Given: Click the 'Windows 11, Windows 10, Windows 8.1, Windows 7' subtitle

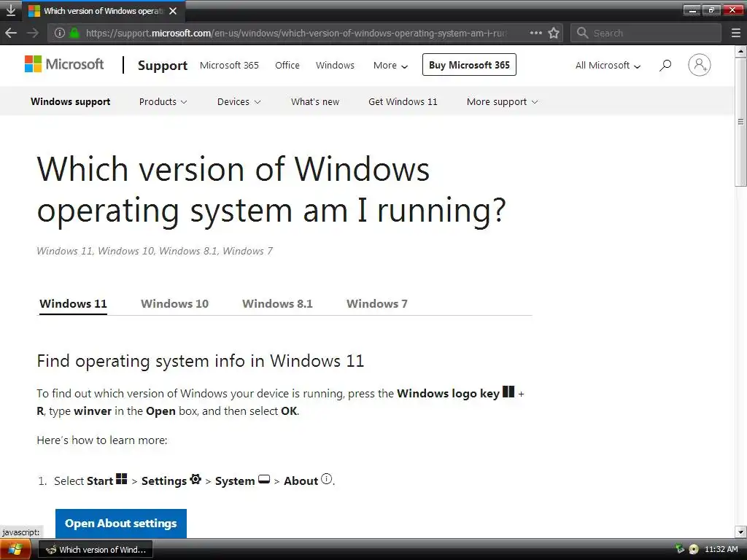Looking at the screenshot, I should [x=155, y=251].
